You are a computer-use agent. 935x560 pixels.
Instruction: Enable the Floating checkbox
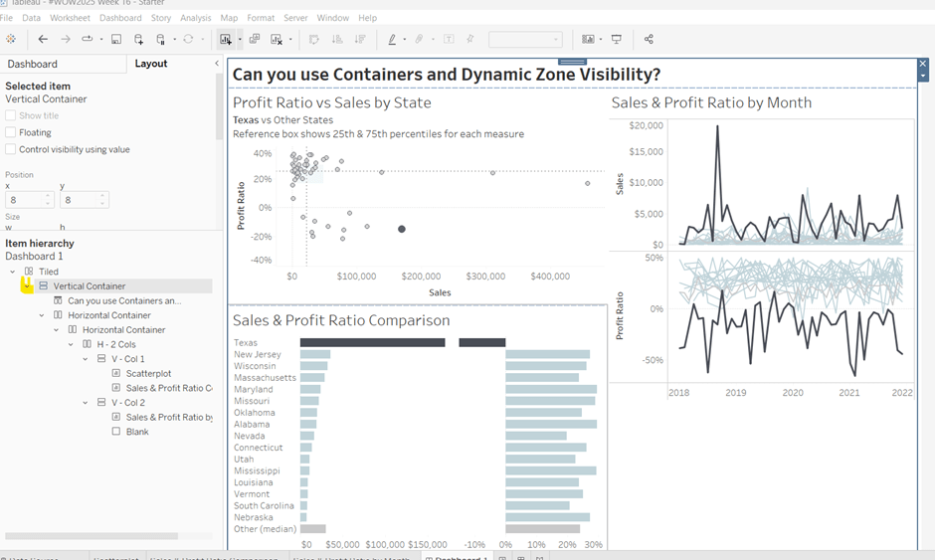[x=11, y=132]
